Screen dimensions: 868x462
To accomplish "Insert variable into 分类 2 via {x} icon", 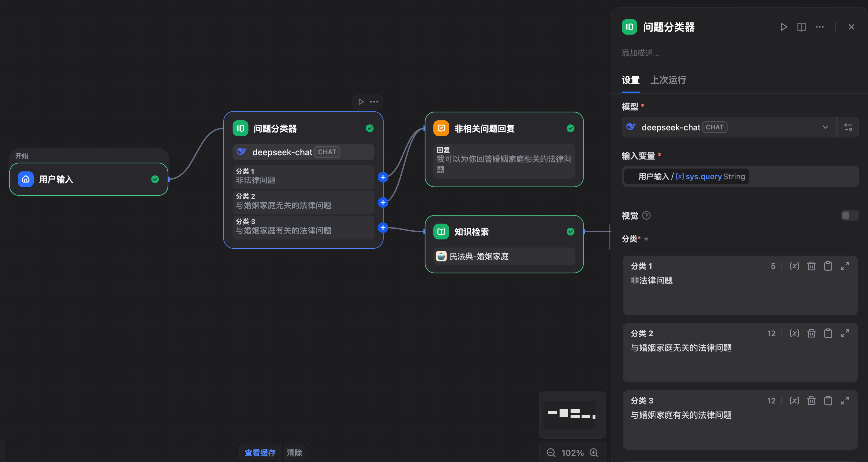I will pyautogui.click(x=794, y=333).
